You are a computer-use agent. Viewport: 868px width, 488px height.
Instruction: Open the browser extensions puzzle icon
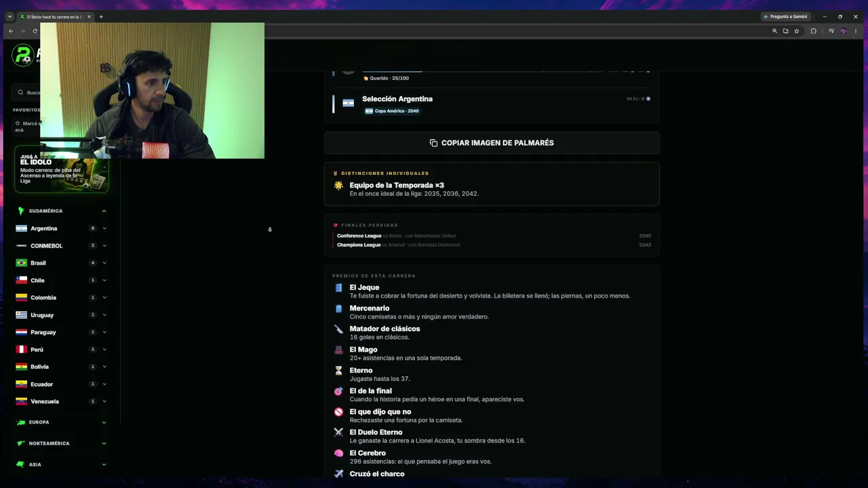(813, 31)
